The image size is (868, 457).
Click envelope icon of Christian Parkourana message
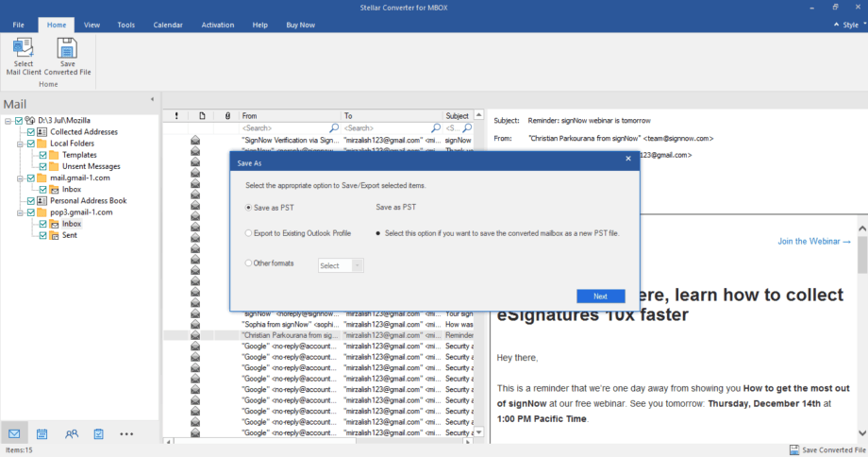(x=195, y=335)
